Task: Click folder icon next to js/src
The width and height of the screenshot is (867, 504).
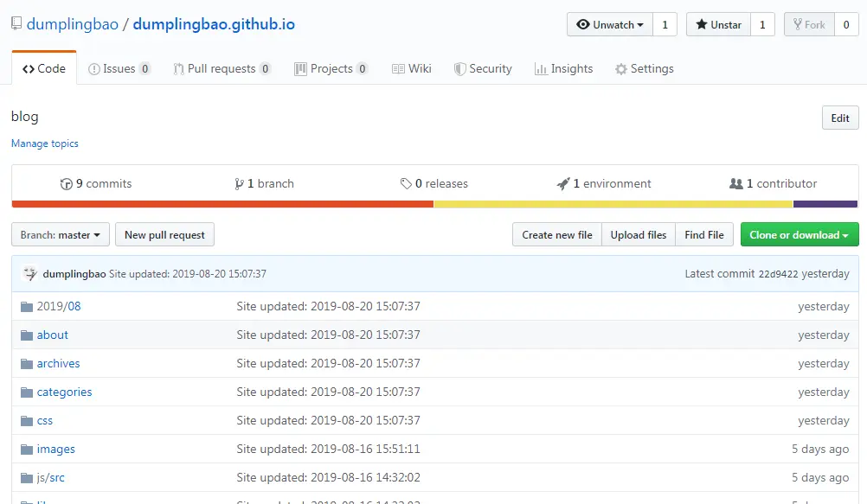Action: (27, 478)
